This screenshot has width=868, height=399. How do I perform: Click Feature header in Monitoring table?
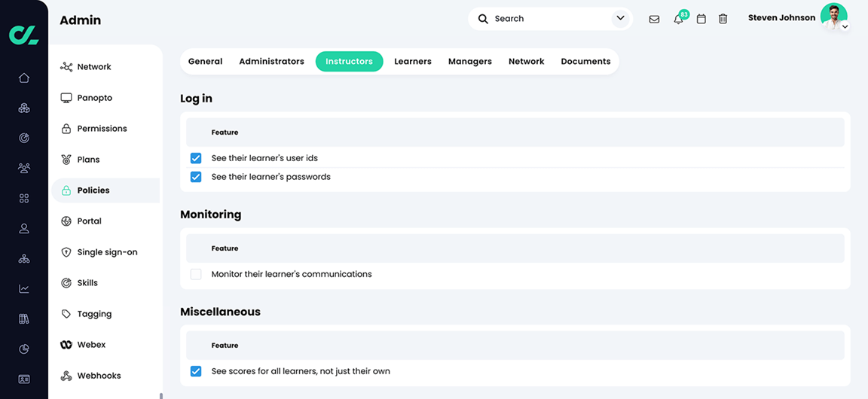pyautogui.click(x=225, y=248)
